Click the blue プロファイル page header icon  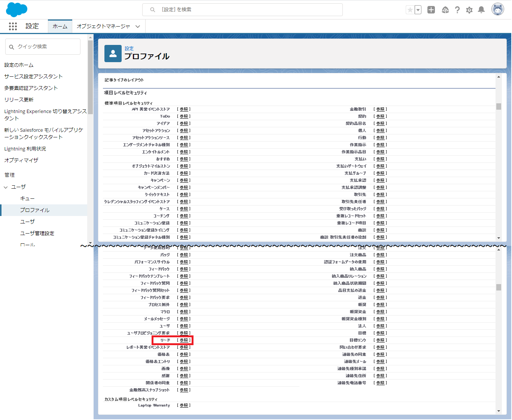coord(113,54)
